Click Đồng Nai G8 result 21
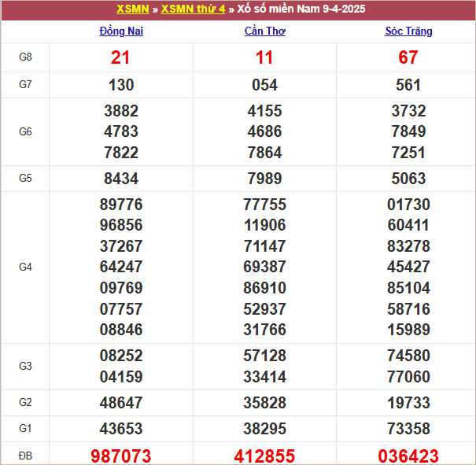Image resolution: width=476 pixels, height=465 pixels. tap(120, 57)
